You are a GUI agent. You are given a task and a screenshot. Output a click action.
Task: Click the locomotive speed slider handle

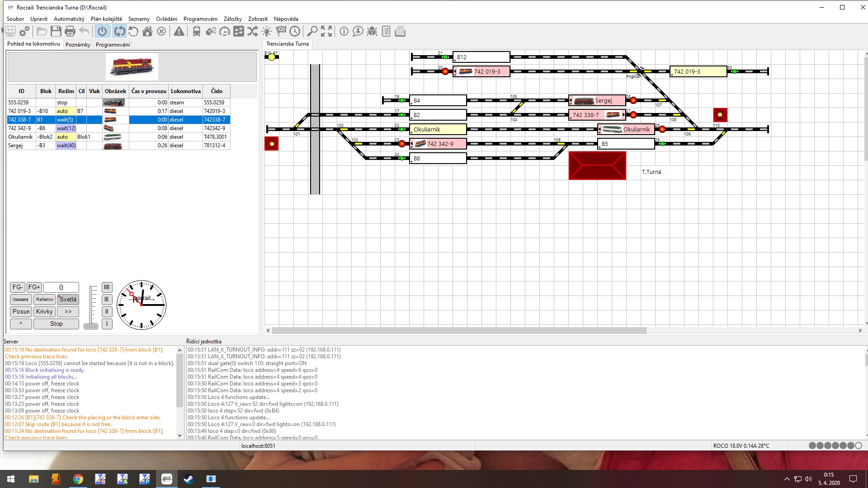(x=91, y=326)
